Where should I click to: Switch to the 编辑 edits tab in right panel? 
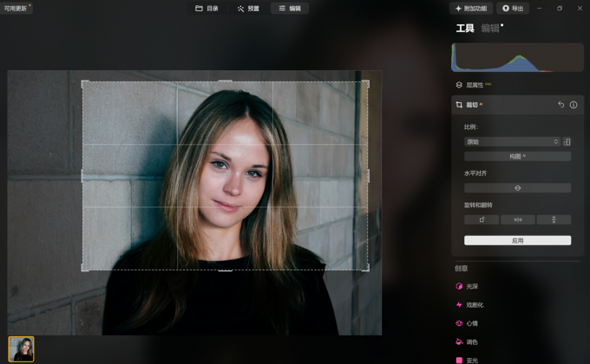coord(490,29)
